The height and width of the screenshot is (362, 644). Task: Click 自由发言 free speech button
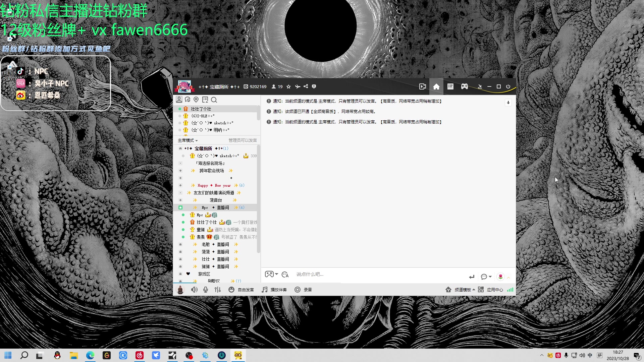[x=241, y=290]
